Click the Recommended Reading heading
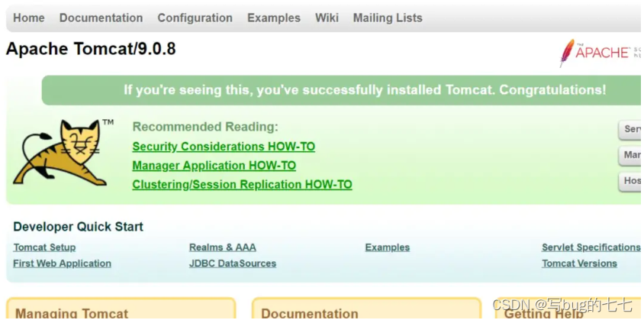The image size is (644, 320). pos(205,127)
